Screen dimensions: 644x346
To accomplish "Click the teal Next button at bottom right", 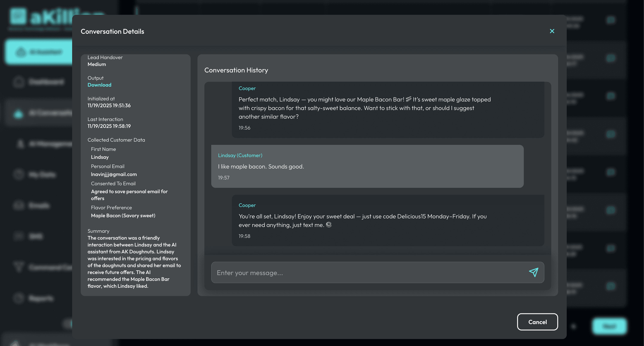I will pos(610,326).
